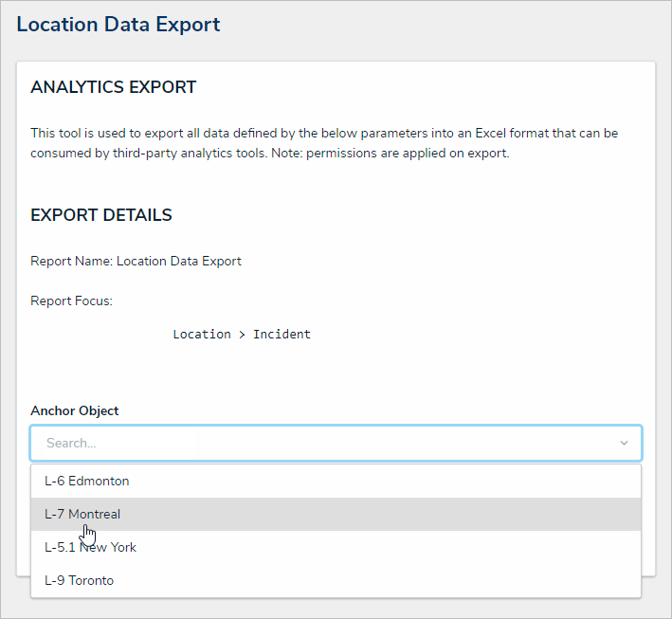Viewport: 672px width, 619px height.
Task: Click Location in the report focus path
Action: [202, 334]
